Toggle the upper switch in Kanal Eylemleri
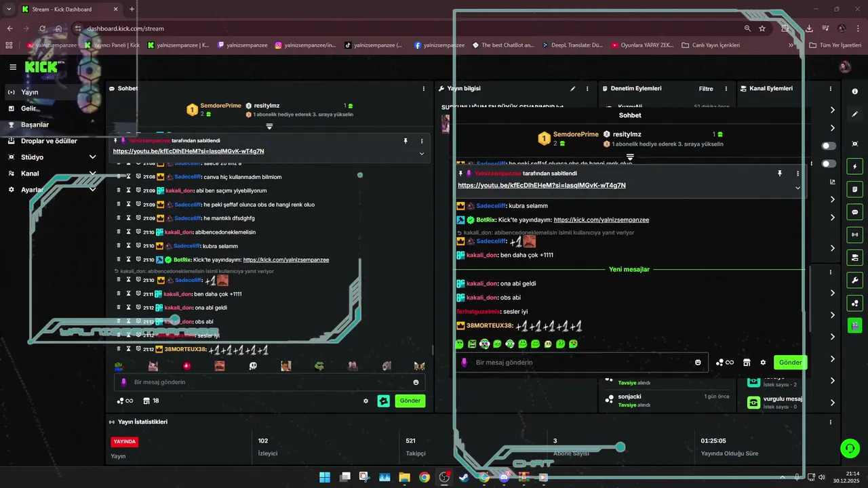868x488 pixels. click(829, 146)
